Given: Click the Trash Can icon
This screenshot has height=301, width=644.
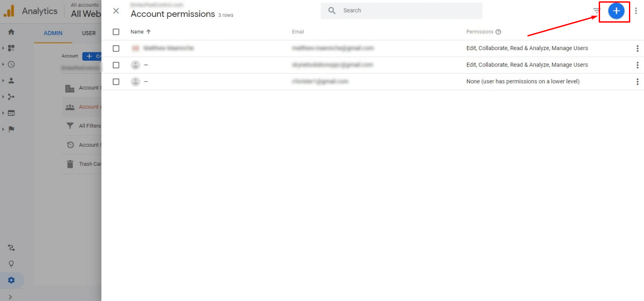Looking at the screenshot, I should tap(70, 164).
